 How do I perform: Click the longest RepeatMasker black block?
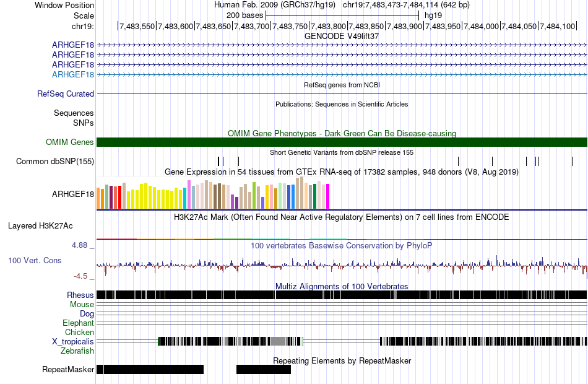[x=153, y=369]
